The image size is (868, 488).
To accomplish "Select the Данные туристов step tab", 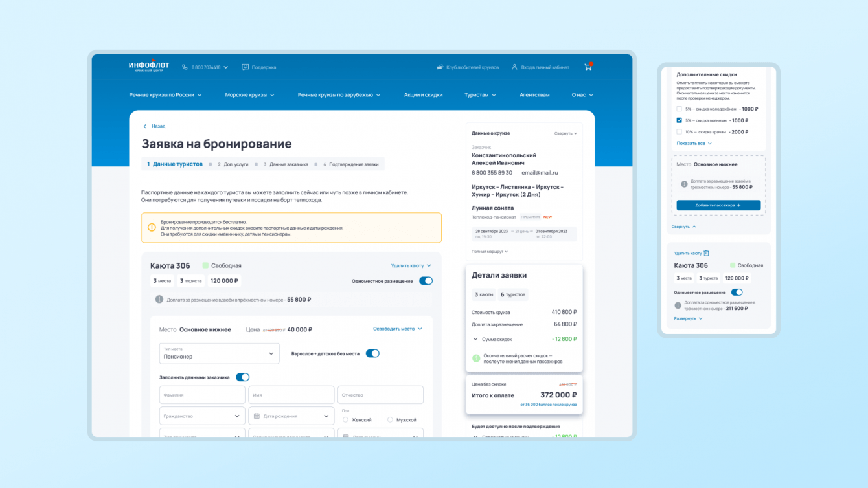I will [175, 164].
